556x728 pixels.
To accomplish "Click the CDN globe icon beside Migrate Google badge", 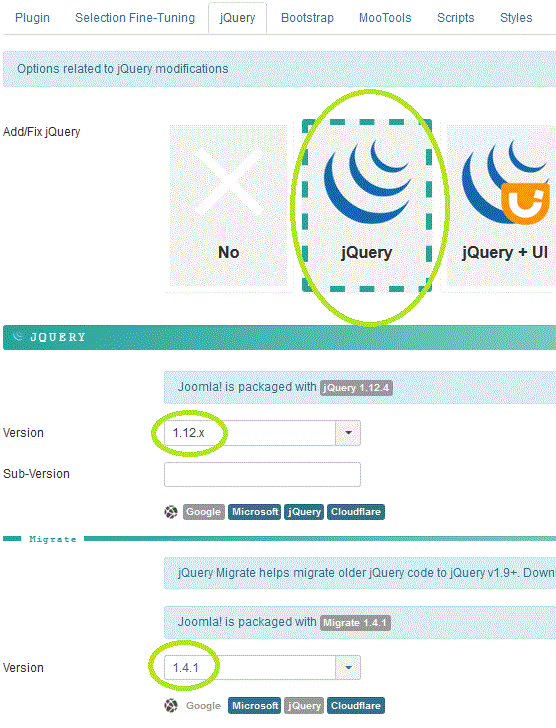I will coord(171,706).
